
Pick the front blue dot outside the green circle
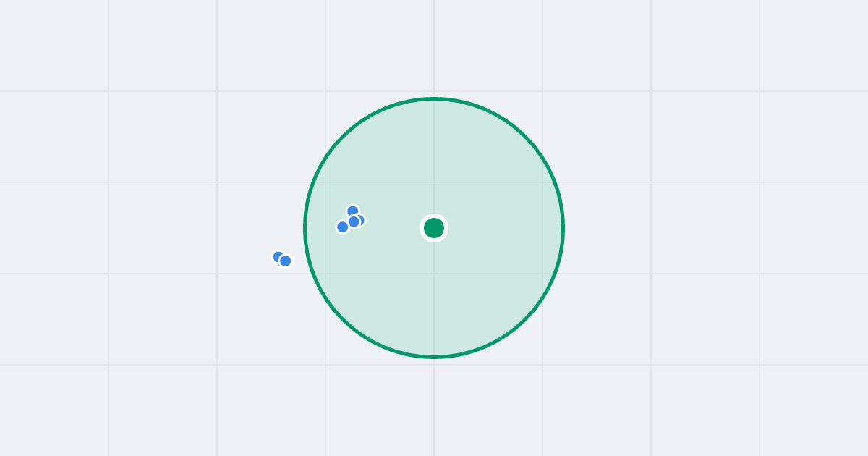coord(286,261)
